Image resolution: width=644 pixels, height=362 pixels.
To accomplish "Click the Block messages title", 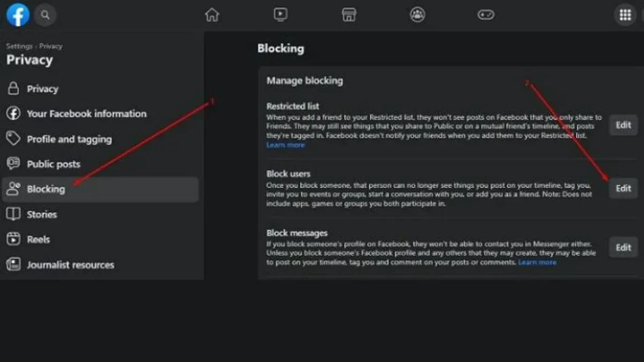I will tap(297, 233).
